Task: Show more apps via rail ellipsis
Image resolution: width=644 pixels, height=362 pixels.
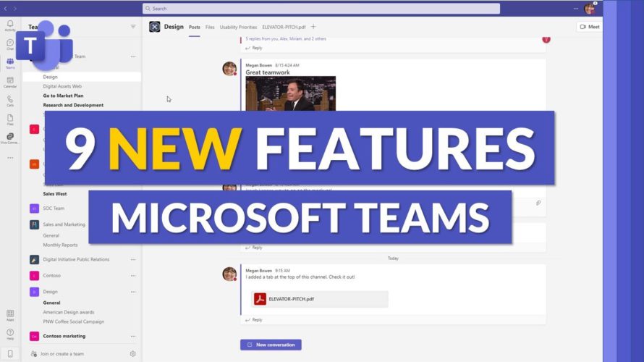Action: coord(10,158)
